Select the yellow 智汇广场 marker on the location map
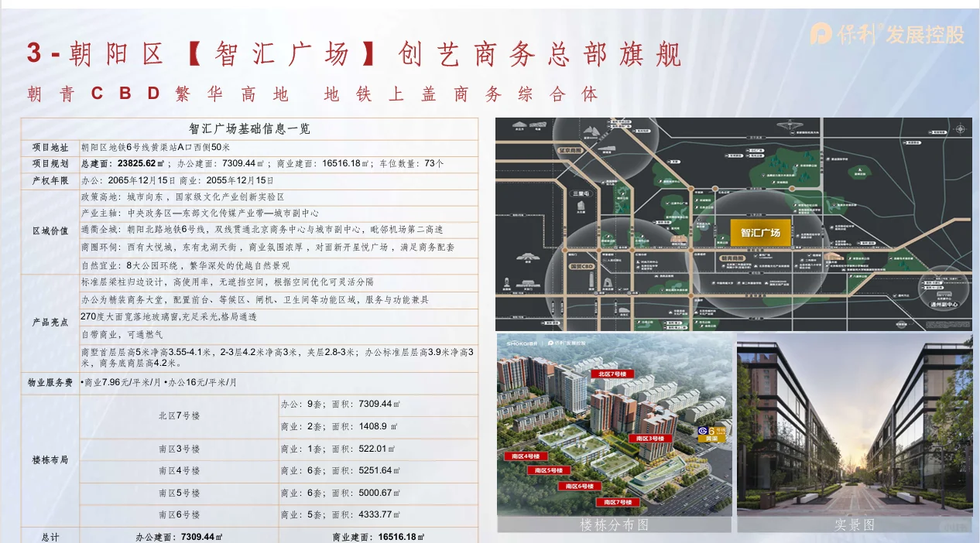980x543 pixels. click(x=760, y=233)
